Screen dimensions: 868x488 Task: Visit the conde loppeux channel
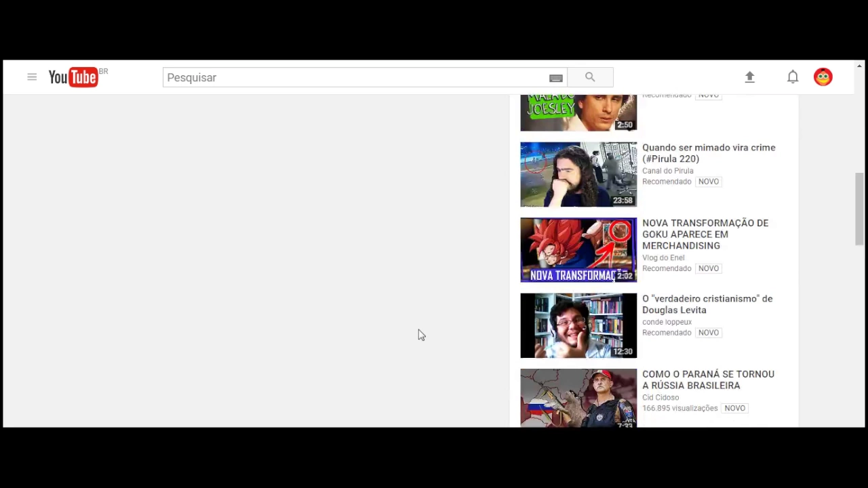667,322
